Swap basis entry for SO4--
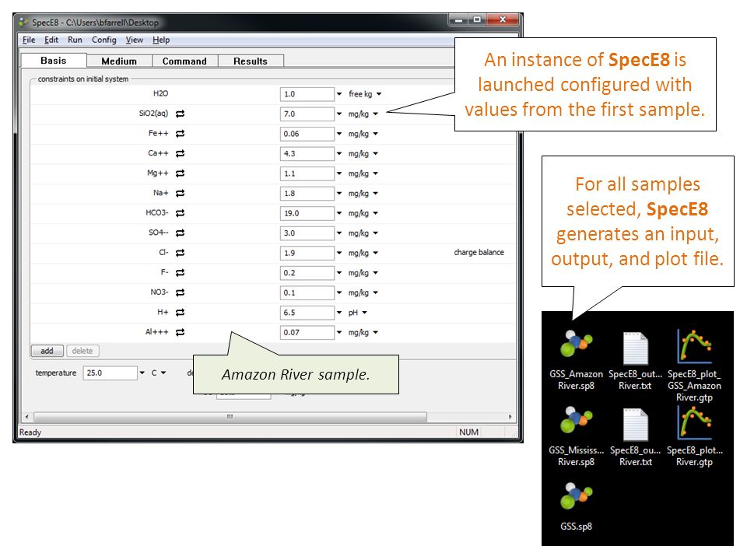Image resolution: width=747 pixels, height=560 pixels. pos(180,233)
